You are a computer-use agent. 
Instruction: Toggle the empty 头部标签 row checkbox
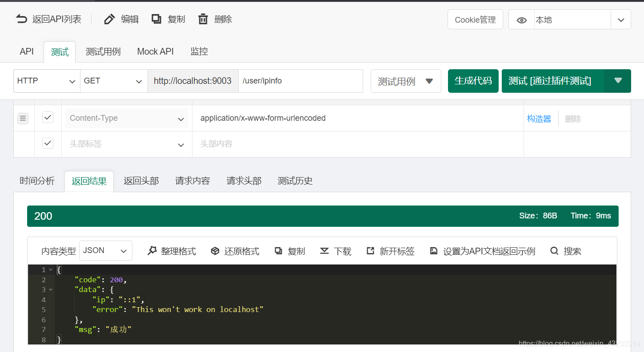(x=48, y=143)
